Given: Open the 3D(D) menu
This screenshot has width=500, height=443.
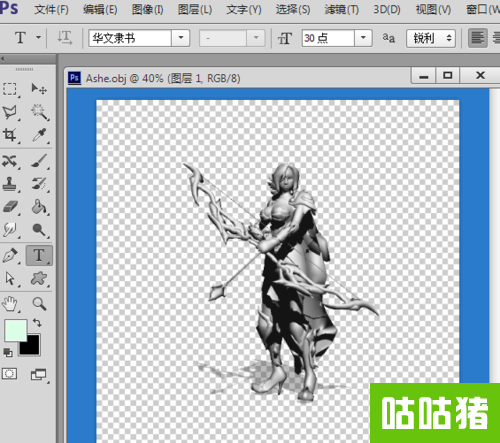Looking at the screenshot, I should (x=387, y=10).
